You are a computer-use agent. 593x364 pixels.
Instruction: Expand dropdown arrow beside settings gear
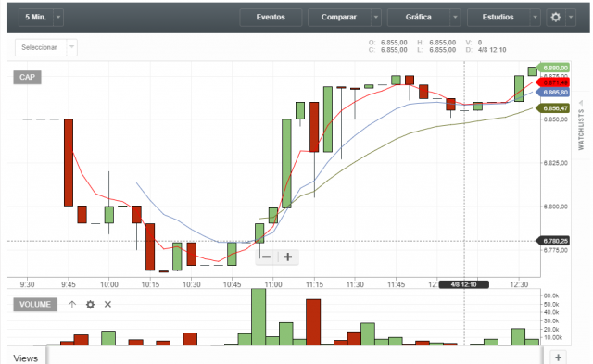(571, 17)
